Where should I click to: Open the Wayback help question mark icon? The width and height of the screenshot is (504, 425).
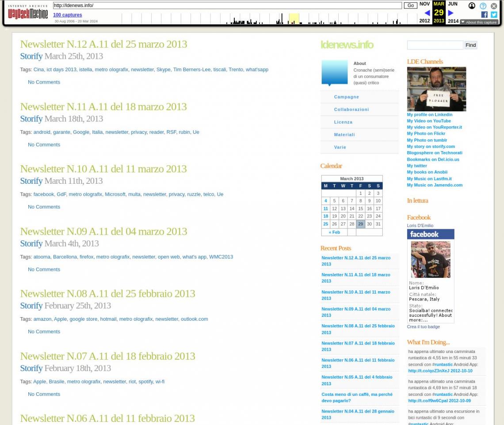483,6
